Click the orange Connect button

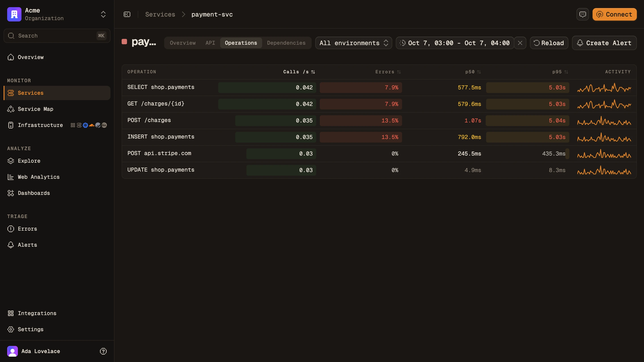614,14
